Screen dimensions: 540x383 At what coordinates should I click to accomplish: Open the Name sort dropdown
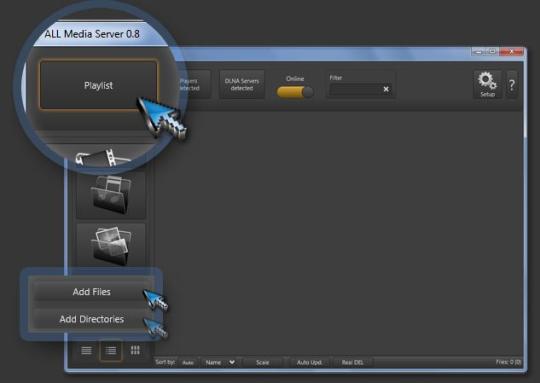[220, 362]
